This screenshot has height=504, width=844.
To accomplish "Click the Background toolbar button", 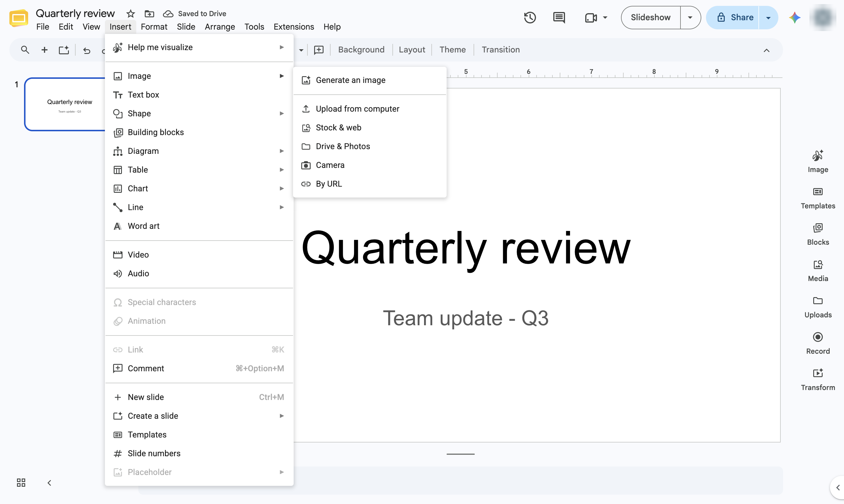I will click(x=361, y=50).
